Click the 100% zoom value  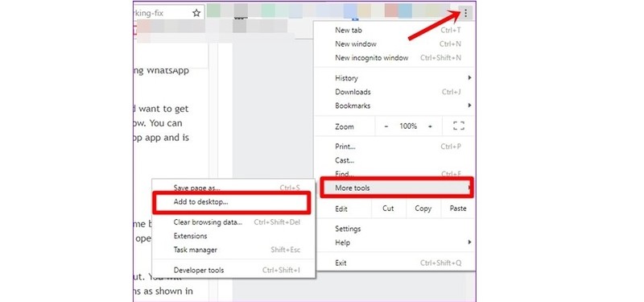click(408, 126)
